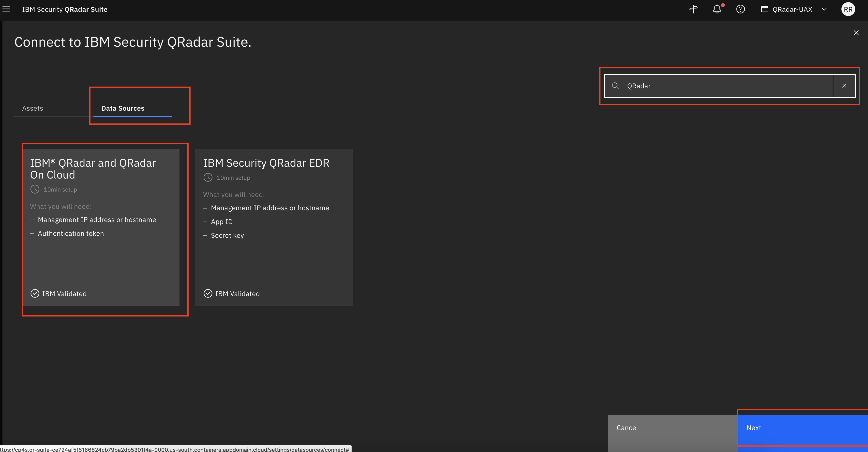This screenshot has height=452, width=868.
Task: Open the Data Sources tab
Action: (x=122, y=108)
